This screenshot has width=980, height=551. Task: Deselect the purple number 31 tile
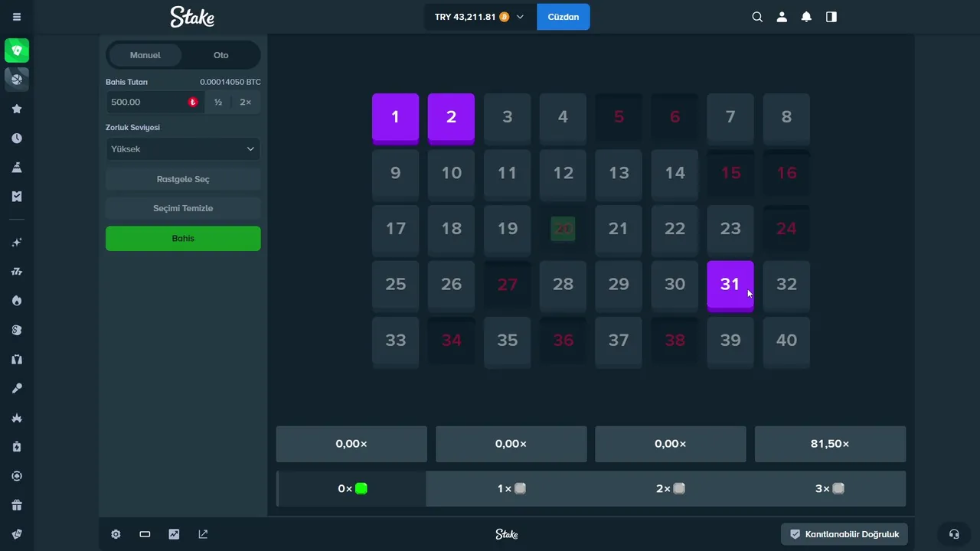click(730, 286)
